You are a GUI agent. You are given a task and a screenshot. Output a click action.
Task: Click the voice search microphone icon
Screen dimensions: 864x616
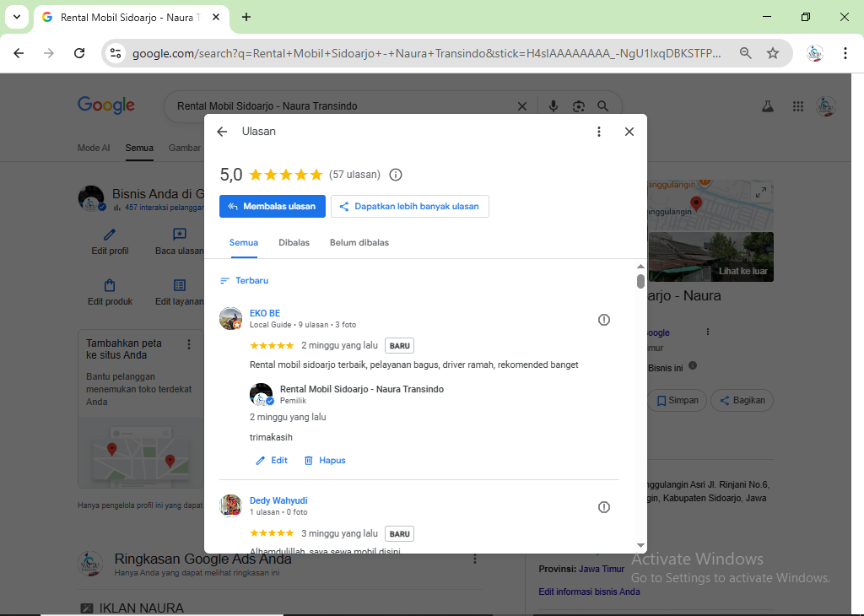[x=553, y=105]
